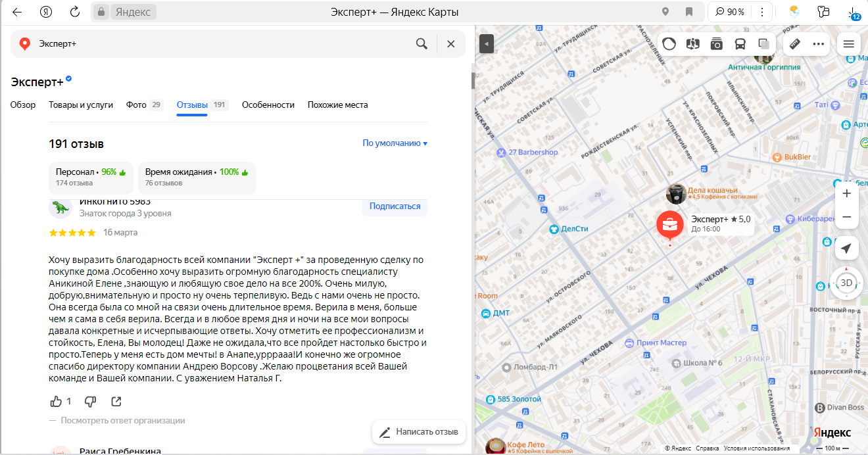Zoom out the map with minus
Image resolution: width=868 pixels, height=455 pixels.
(847, 217)
